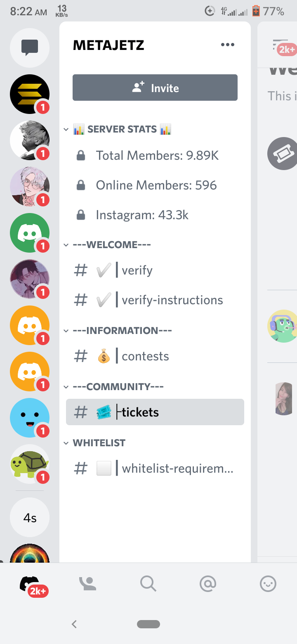
Task: Open the Mentions @ icon tab
Action: click(x=208, y=584)
